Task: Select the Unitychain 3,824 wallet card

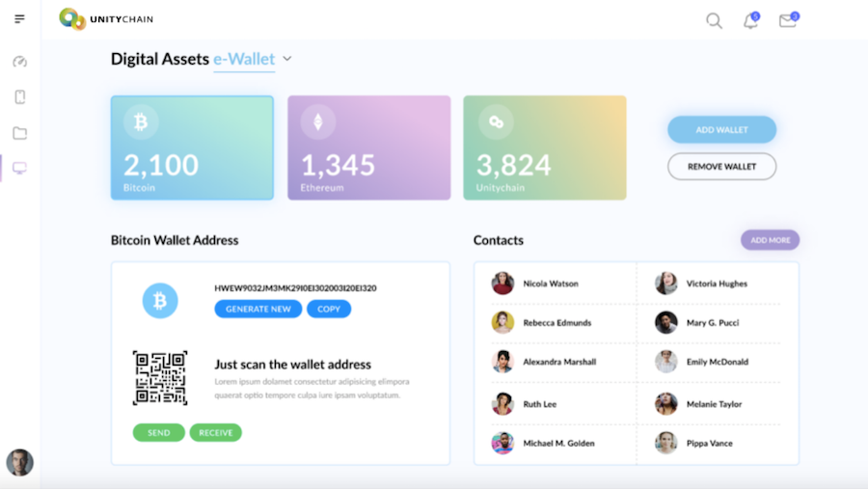Action: (x=545, y=148)
